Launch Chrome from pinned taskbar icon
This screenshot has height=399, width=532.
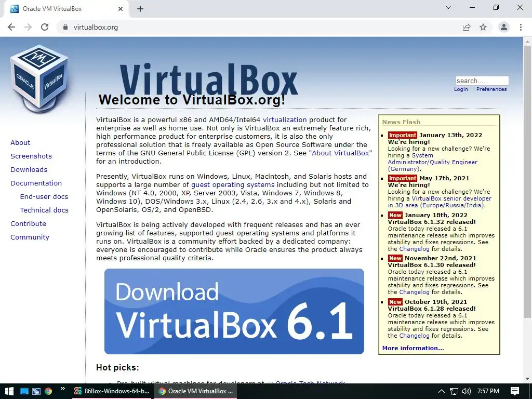point(48,391)
